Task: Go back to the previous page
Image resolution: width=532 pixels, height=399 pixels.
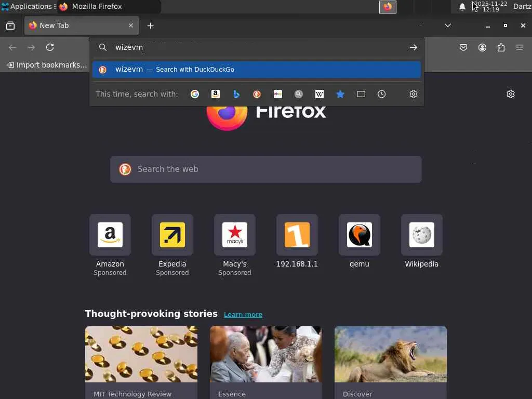Action: click(12, 47)
